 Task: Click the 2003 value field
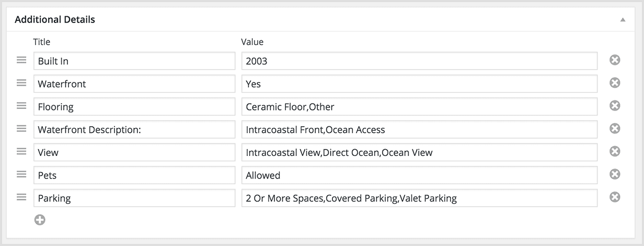pyautogui.click(x=419, y=61)
